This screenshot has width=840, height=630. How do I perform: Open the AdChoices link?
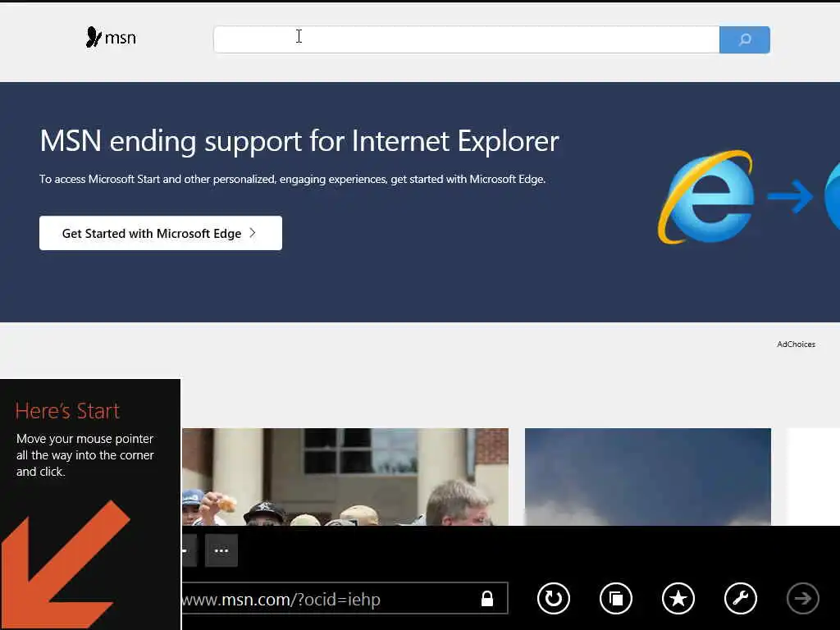tap(796, 345)
